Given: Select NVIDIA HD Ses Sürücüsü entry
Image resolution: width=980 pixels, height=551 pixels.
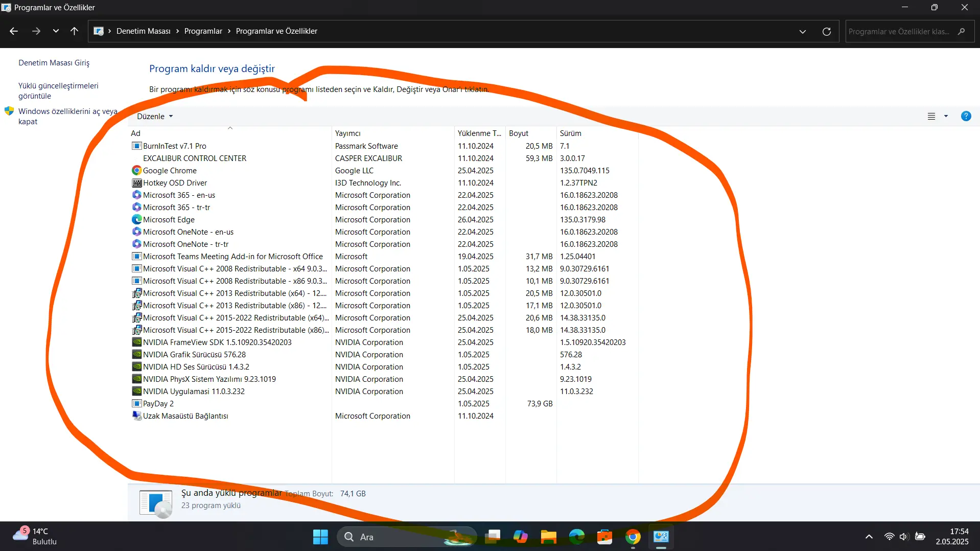Looking at the screenshot, I should (x=196, y=367).
